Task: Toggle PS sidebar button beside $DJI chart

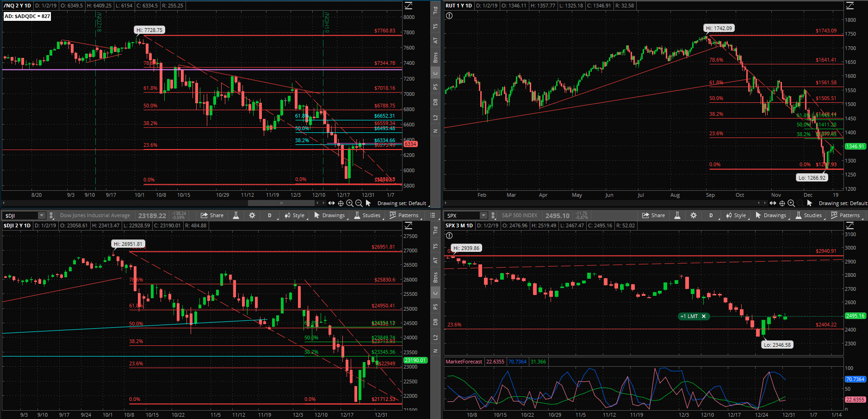Action: [435, 307]
